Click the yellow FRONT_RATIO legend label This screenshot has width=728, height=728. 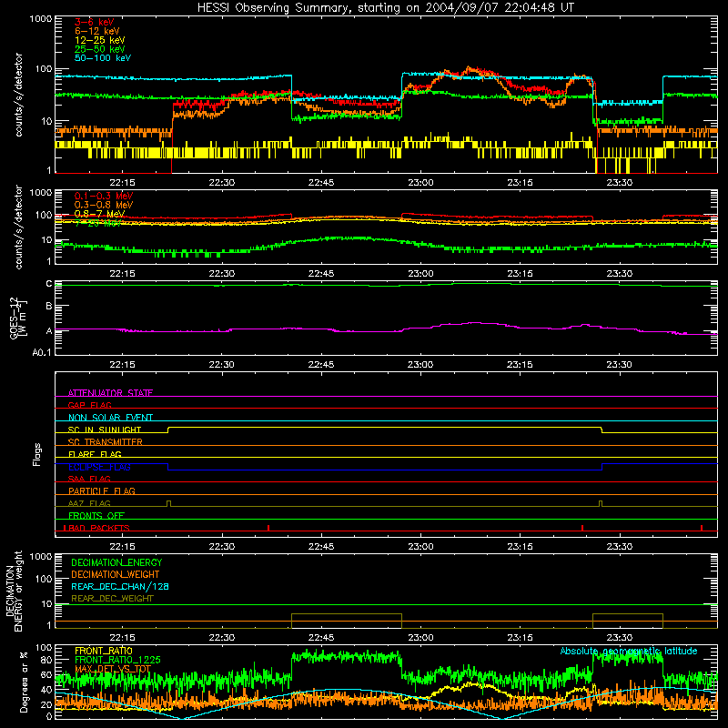104,651
